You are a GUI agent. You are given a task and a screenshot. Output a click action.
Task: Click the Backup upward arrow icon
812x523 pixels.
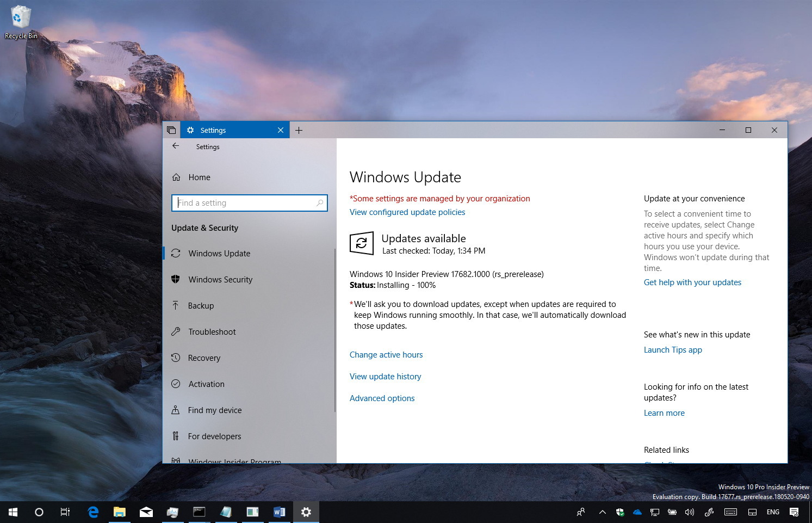click(x=176, y=305)
